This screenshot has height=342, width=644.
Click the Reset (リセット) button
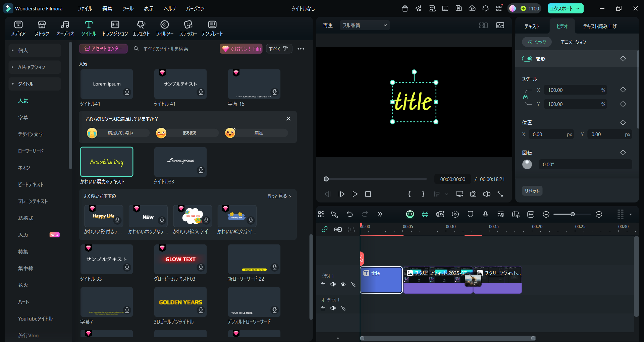pos(532,191)
